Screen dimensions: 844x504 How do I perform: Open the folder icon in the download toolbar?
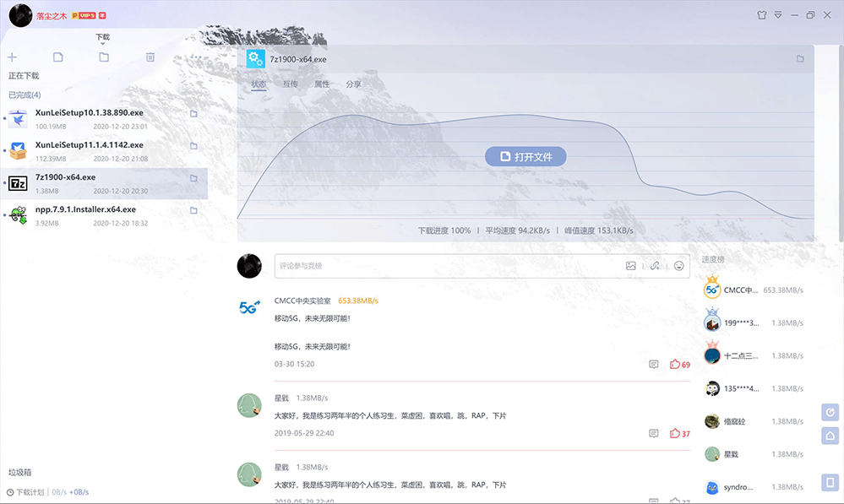click(103, 57)
